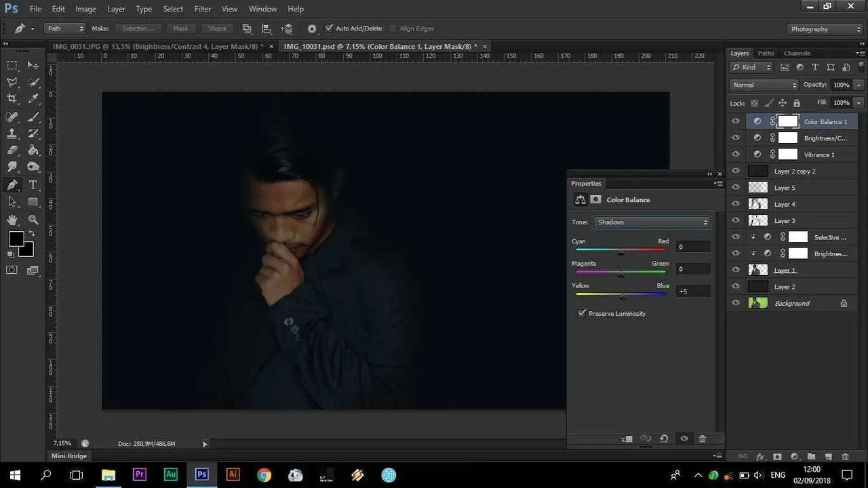Screen dimensions: 868x488
Task: Open pen tool gear options
Action: click(x=312, y=28)
